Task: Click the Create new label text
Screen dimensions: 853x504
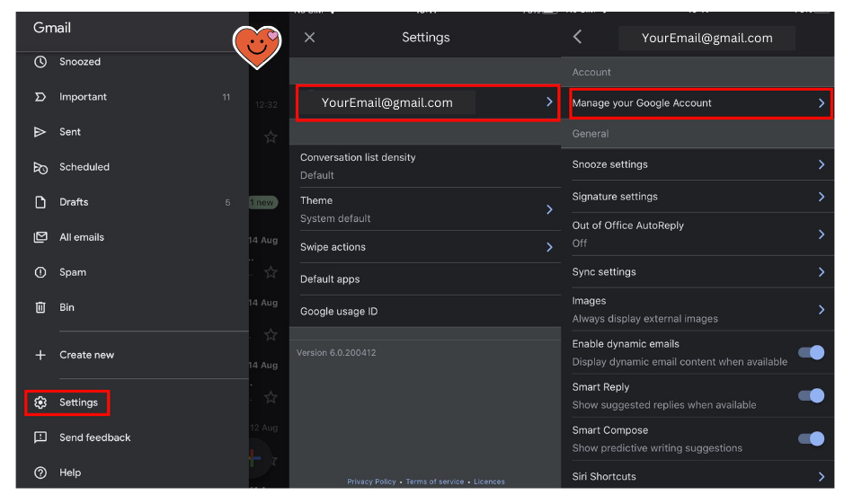Action: pos(86,355)
